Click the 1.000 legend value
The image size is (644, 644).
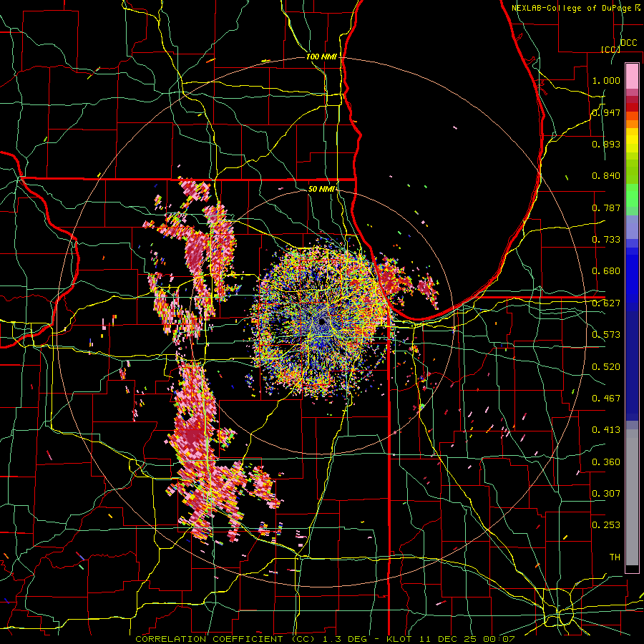pos(606,80)
